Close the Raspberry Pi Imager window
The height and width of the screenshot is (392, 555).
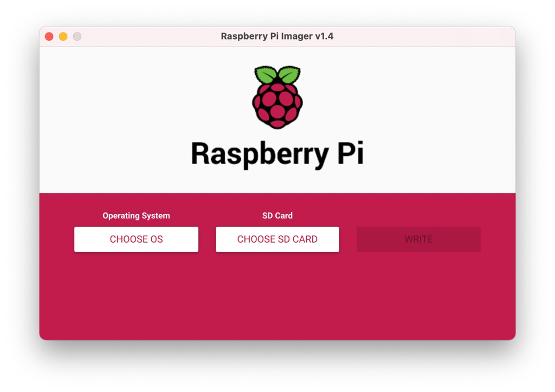49,36
